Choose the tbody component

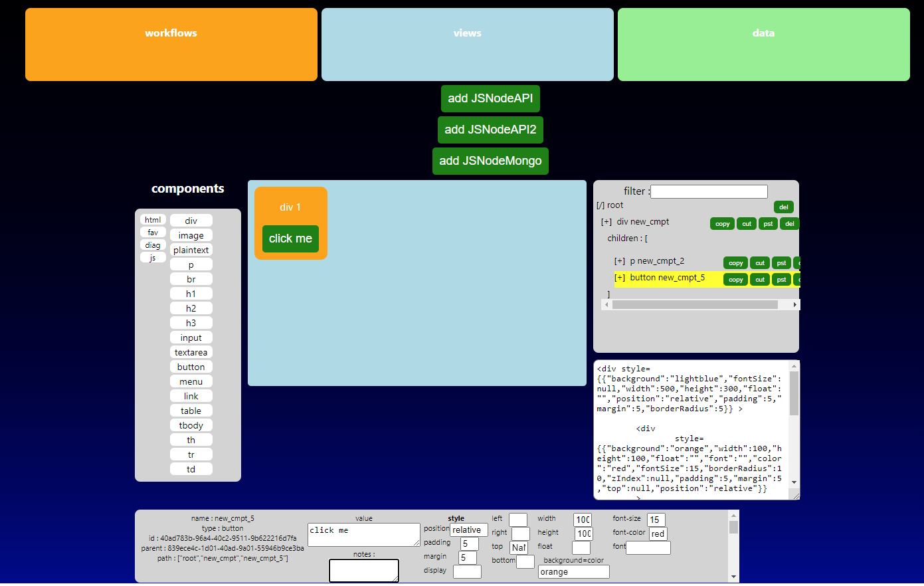click(x=191, y=425)
